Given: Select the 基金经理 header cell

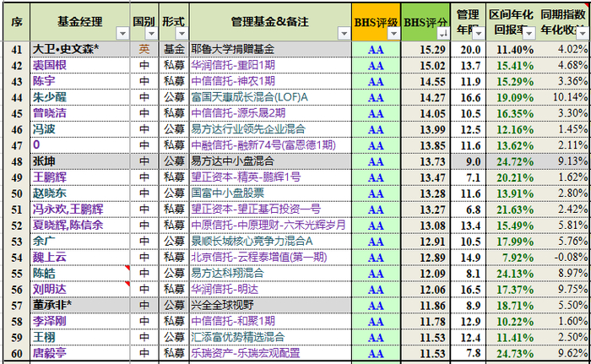Looking at the screenshot, I should tap(80, 22).
